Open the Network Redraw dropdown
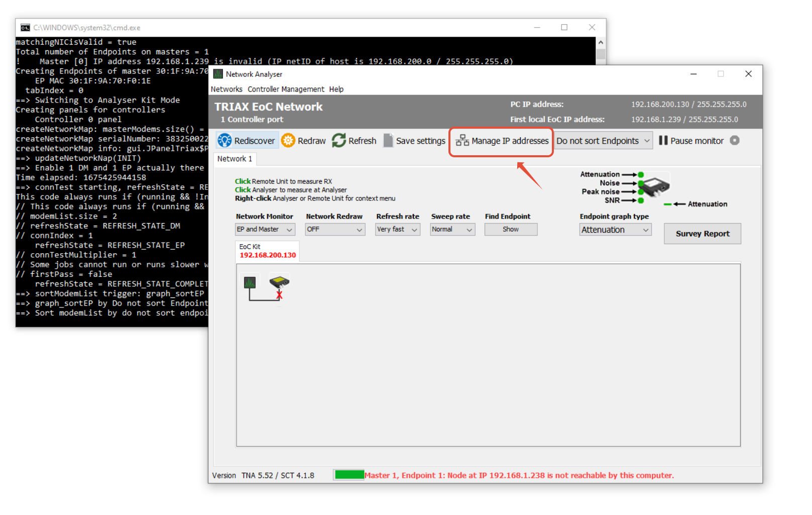This screenshot has height=515, width=812. pos(335,229)
